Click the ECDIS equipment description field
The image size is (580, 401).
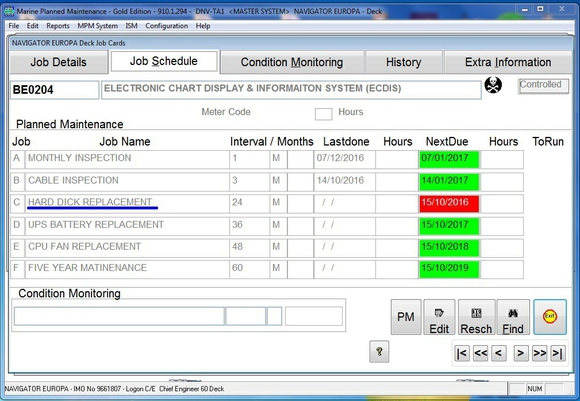[x=291, y=89]
